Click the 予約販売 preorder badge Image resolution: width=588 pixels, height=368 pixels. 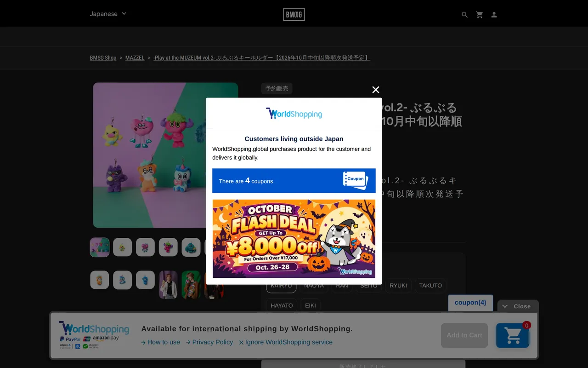coord(277,88)
